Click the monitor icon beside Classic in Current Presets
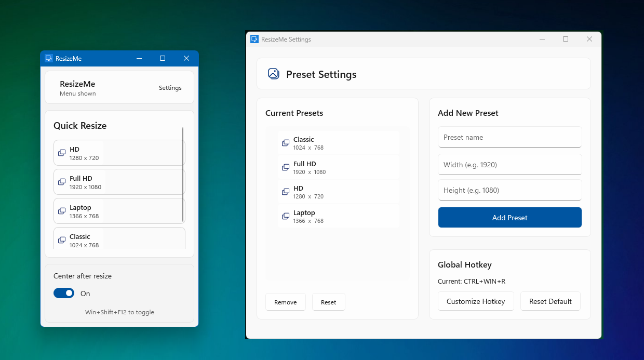 point(285,143)
